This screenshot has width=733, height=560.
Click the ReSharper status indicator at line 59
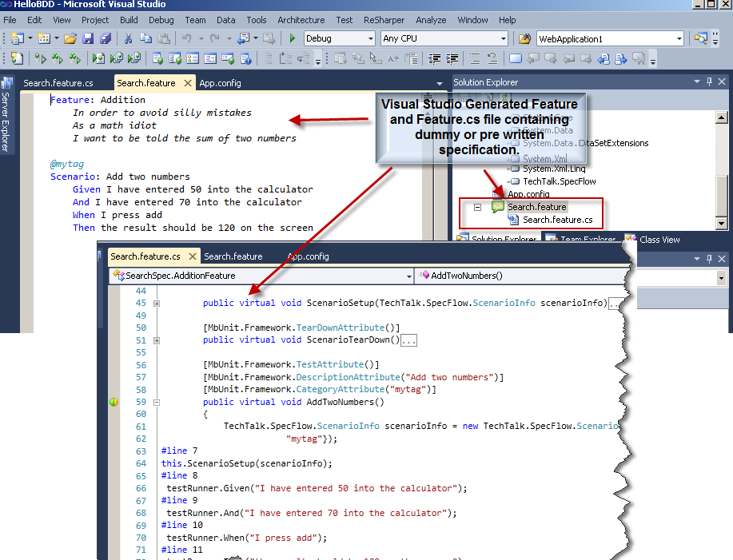(x=114, y=402)
